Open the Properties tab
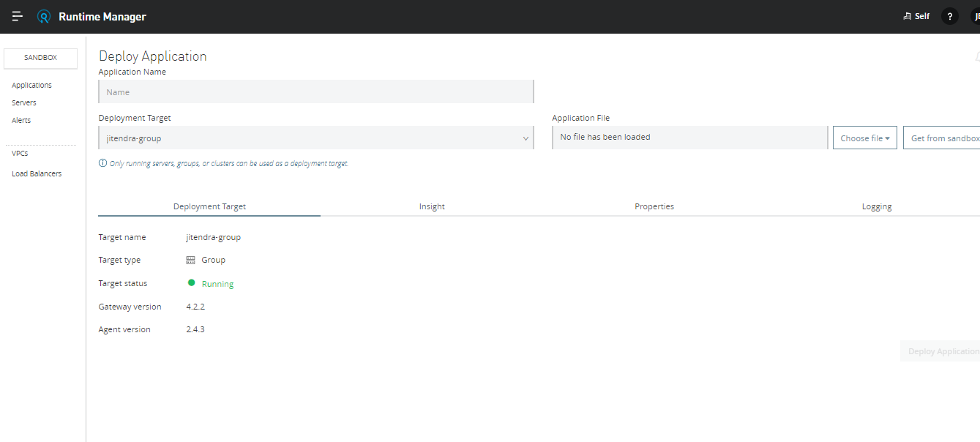980x442 pixels. 654,206
